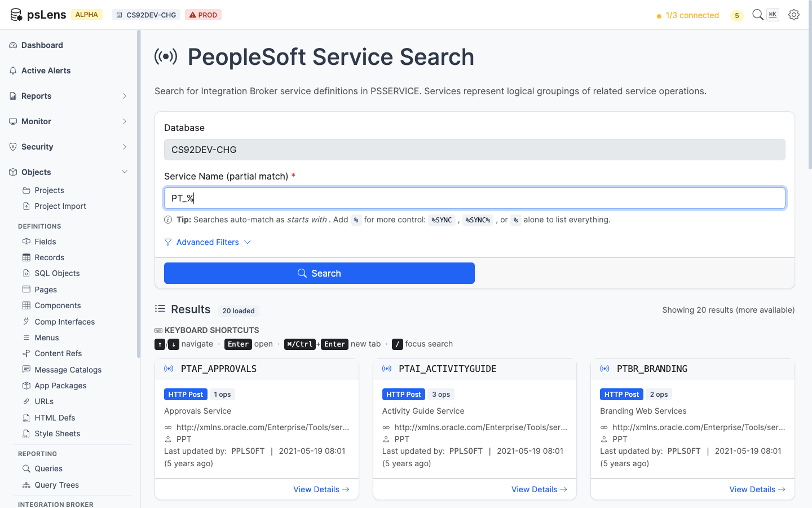Open HTML Defs in sidebar
812x508 pixels.
click(x=55, y=418)
